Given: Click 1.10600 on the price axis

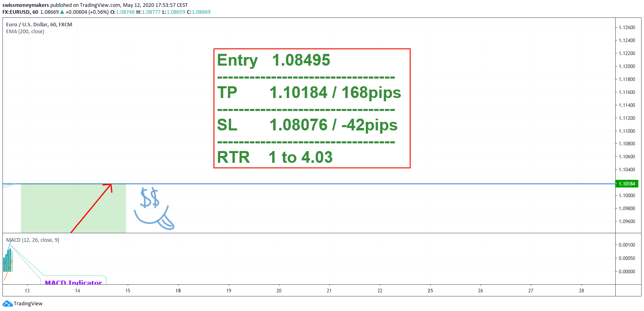Looking at the screenshot, I should tap(627, 157).
